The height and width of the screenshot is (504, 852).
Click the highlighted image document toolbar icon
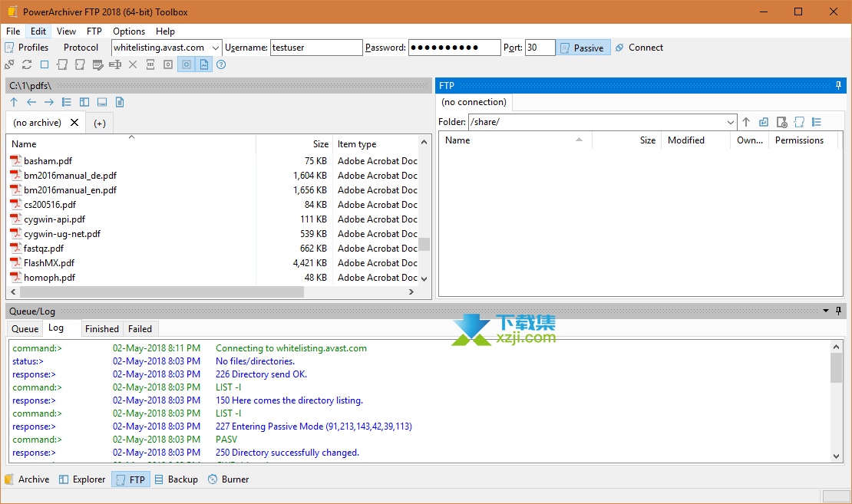point(203,64)
